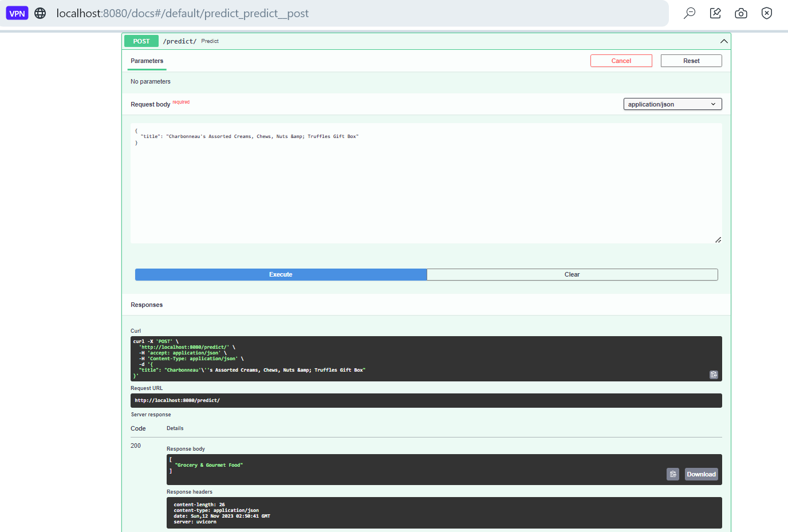788x532 pixels.
Task: Click the Clear button
Action: tap(572, 274)
